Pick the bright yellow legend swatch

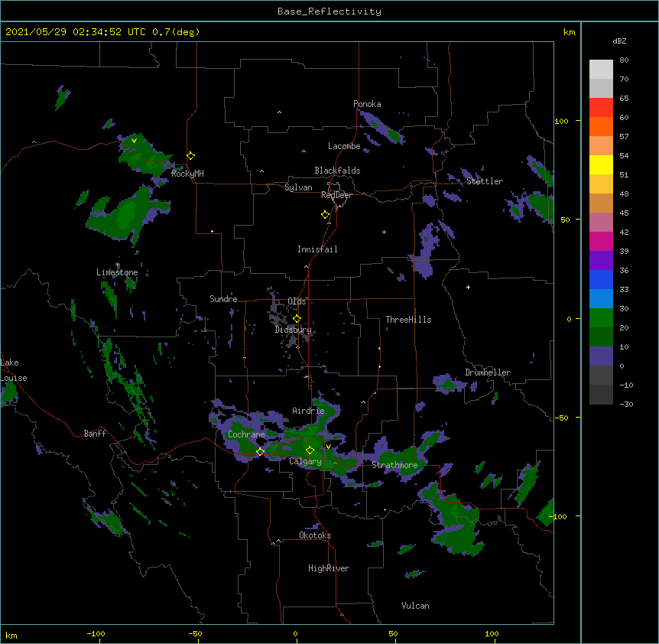[x=601, y=164]
